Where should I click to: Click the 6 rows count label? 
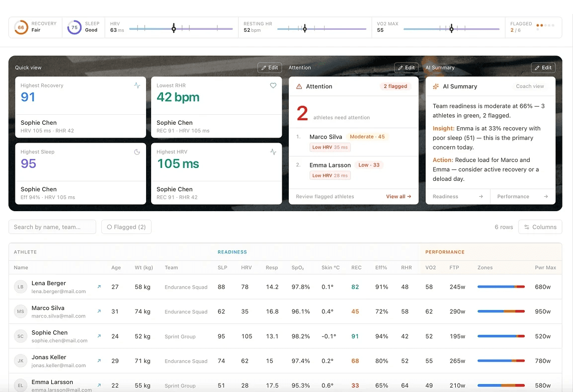click(503, 227)
